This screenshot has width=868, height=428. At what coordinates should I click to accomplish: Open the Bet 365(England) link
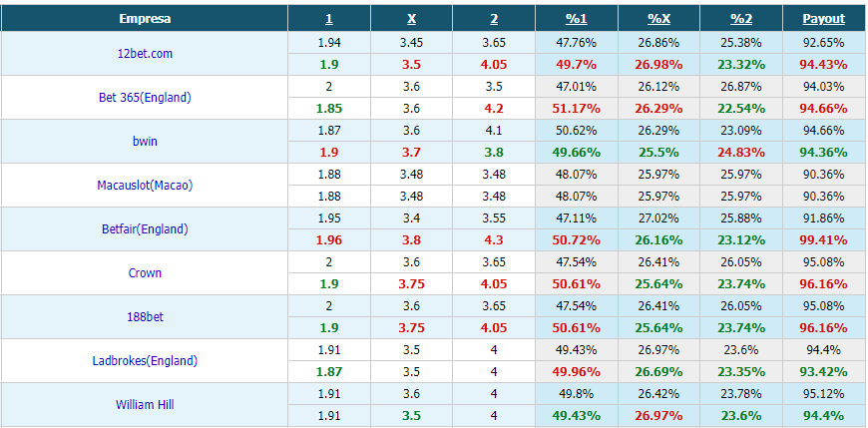point(145,98)
